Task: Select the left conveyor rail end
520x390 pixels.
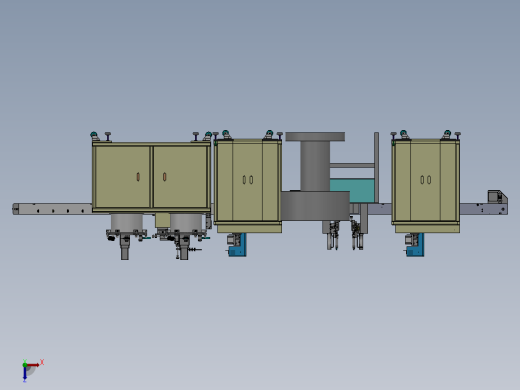Action: click(16, 209)
